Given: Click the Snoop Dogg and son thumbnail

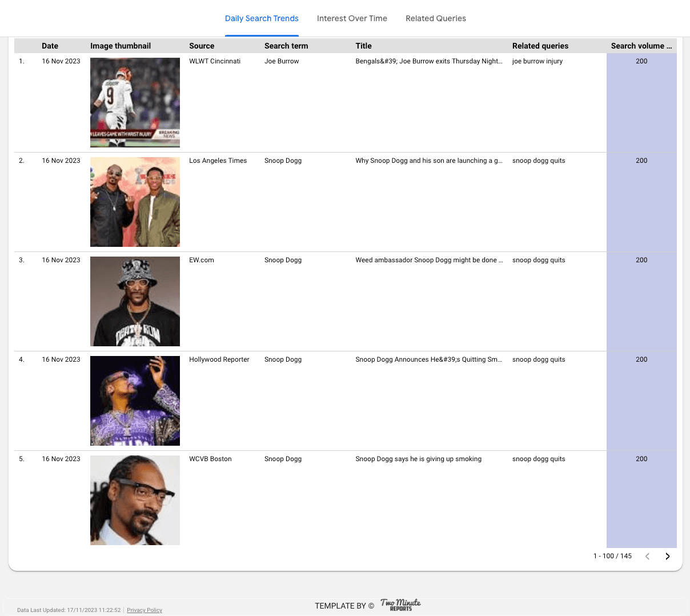Looking at the screenshot, I should (x=135, y=202).
